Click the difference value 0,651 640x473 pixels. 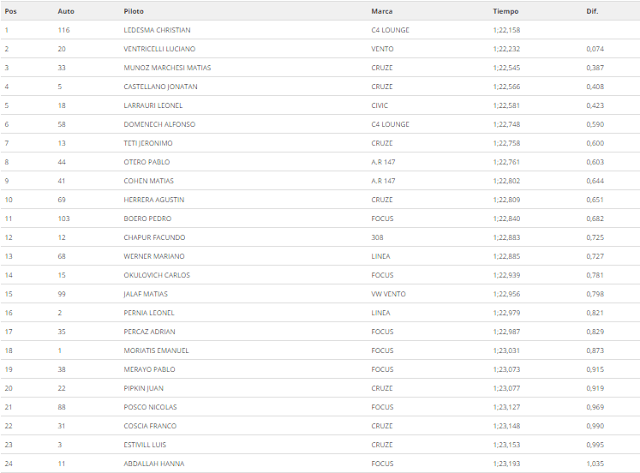click(595, 200)
